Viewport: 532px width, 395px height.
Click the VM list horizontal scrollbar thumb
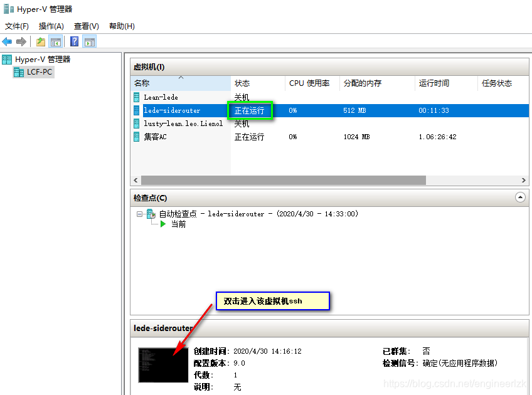tap(284, 180)
